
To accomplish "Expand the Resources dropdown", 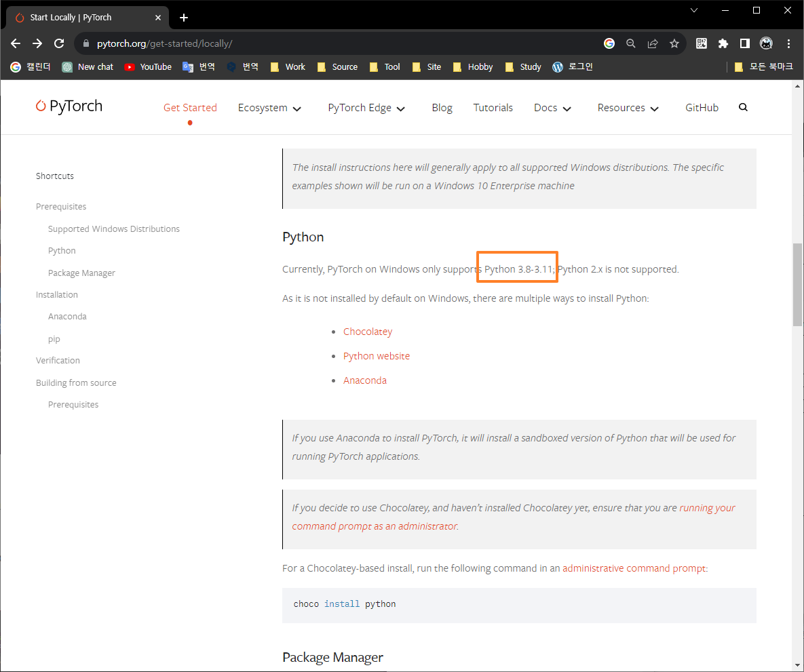I will coord(627,107).
